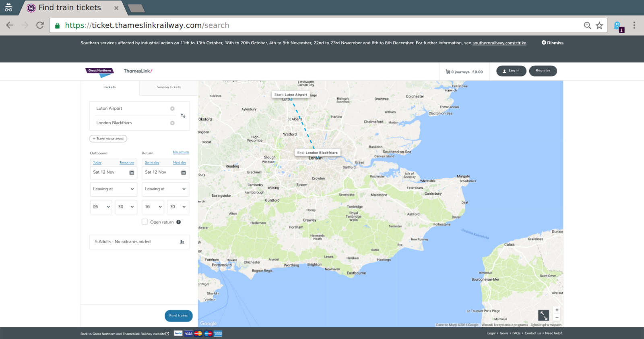Add Travel via or avoid option
This screenshot has width=644, height=339.
(x=108, y=139)
